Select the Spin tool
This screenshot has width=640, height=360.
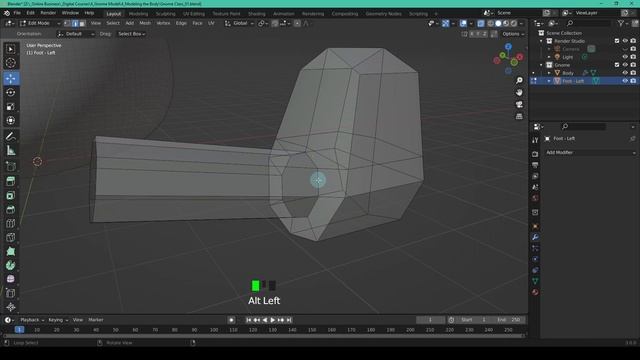pyautogui.click(x=11, y=265)
